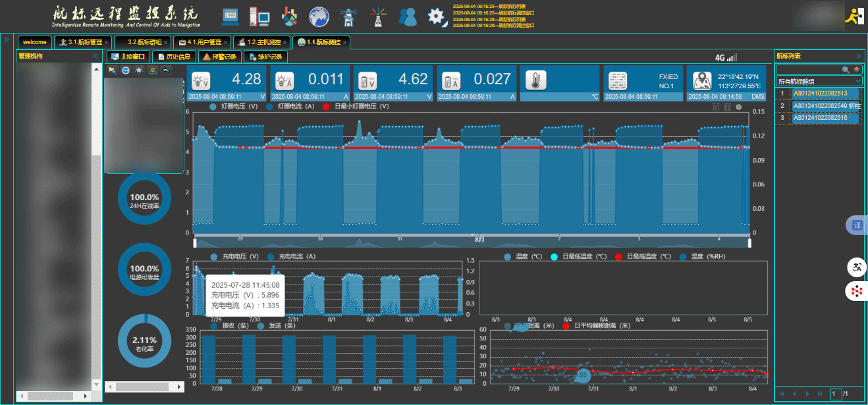
Task: Click the map location icon beside coordinates
Action: pyautogui.click(x=701, y=81)
